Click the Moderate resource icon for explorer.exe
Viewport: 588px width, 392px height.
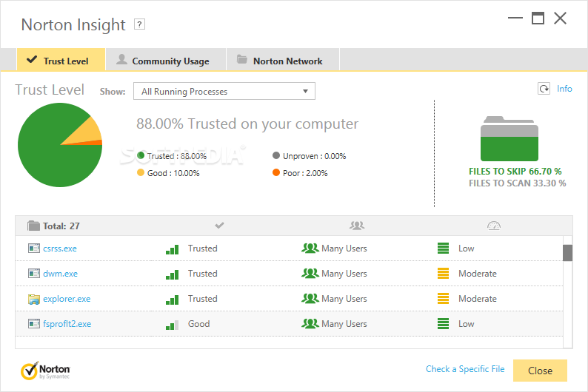point(444,298)
